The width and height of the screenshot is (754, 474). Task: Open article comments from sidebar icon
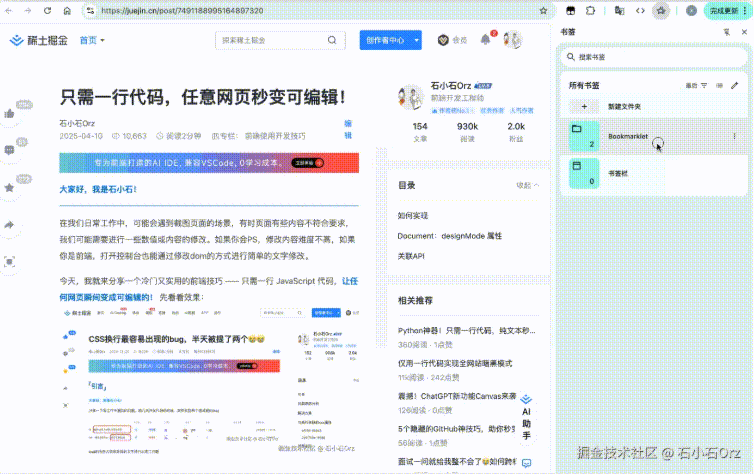coord(9,150)
